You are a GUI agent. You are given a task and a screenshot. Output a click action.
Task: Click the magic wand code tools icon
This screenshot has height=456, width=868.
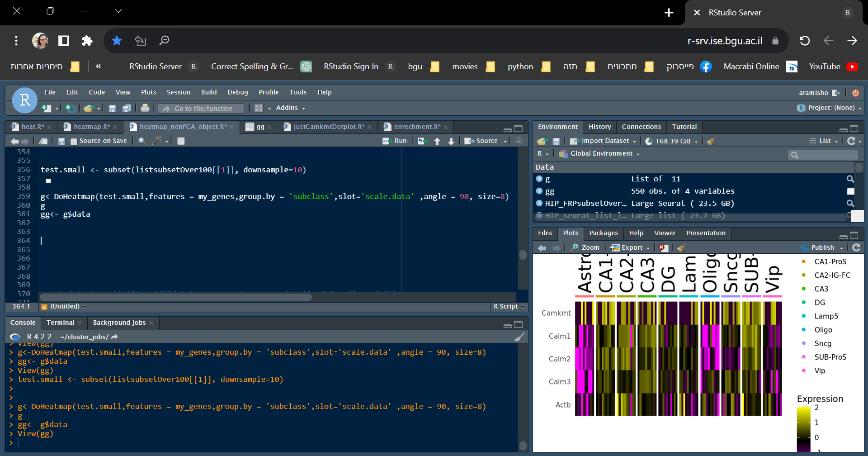(156, 141)
